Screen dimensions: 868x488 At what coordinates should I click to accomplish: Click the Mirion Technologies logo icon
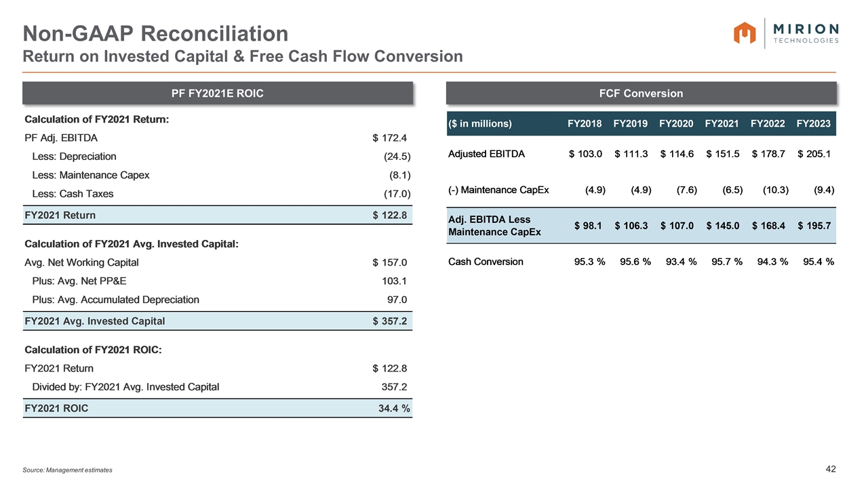[x=745, y=33]
